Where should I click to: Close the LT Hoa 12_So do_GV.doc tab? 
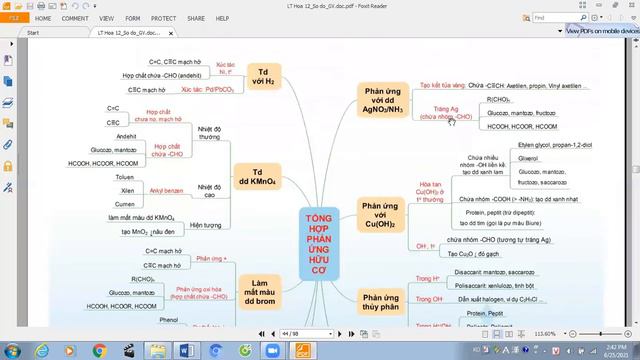coord(171,33)
